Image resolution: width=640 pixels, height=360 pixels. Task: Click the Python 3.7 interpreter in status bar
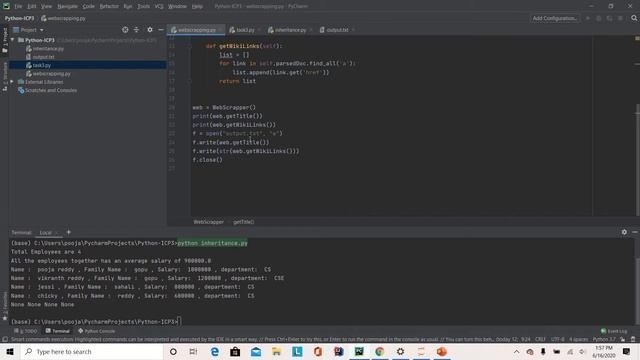604,340
